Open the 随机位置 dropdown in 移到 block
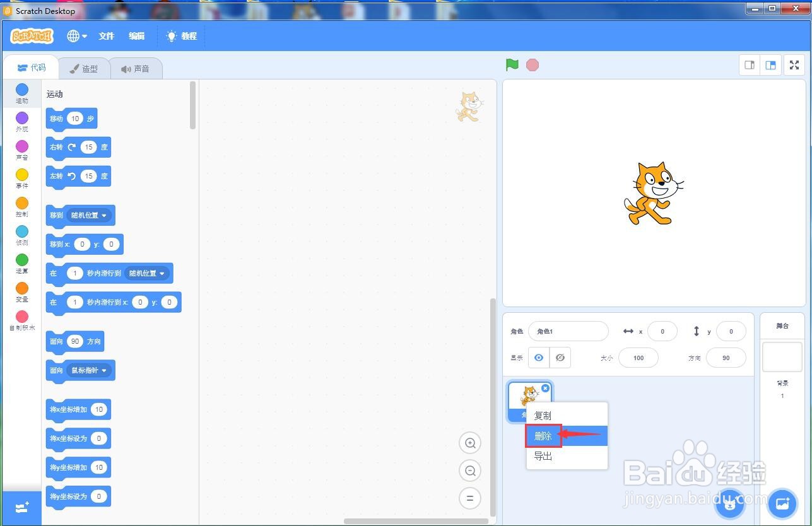 click(x=89, y=215)
